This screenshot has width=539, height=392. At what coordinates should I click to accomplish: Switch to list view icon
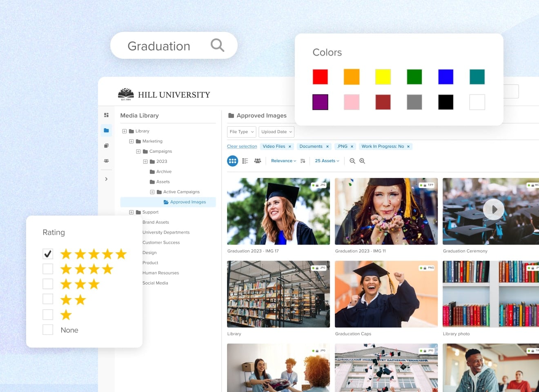click(245, 161)
